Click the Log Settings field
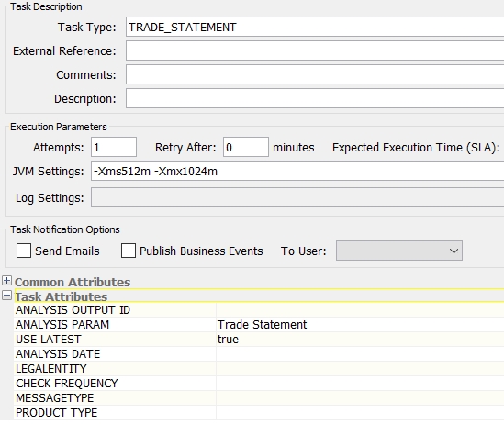The image size is (504, 424). [297, 198]
